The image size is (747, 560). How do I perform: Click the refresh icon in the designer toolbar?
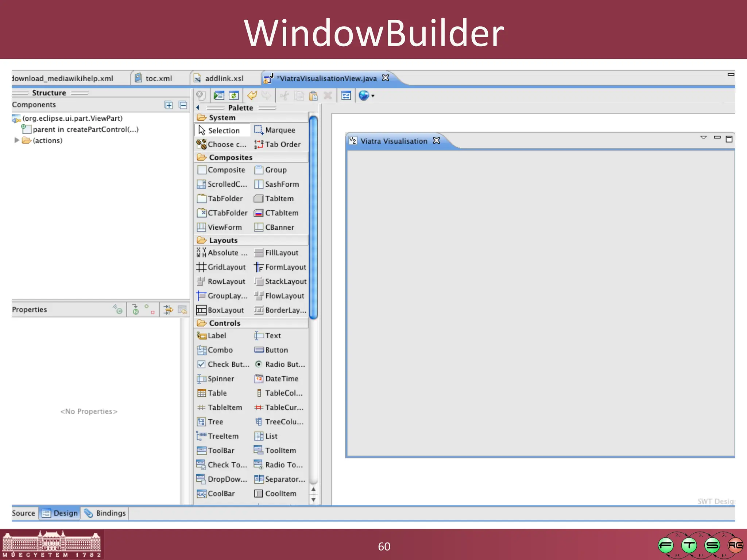pyautogui.click(x=234, y=96)
